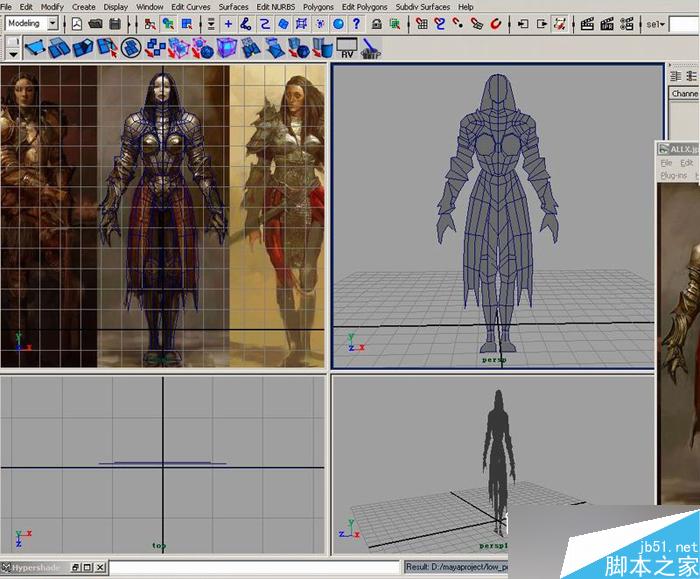Enable snap to curves magnet icon
The image size is (700, 579).
440,24
